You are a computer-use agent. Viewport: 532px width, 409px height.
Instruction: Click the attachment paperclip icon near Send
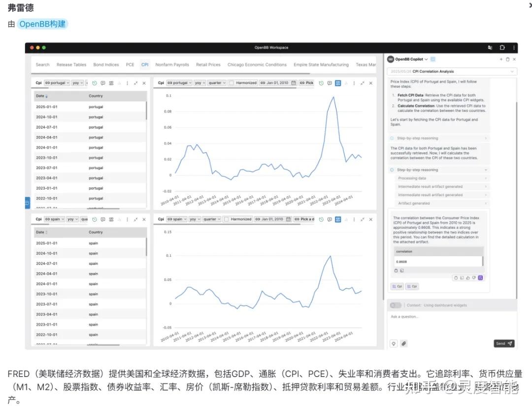point(403,343)
